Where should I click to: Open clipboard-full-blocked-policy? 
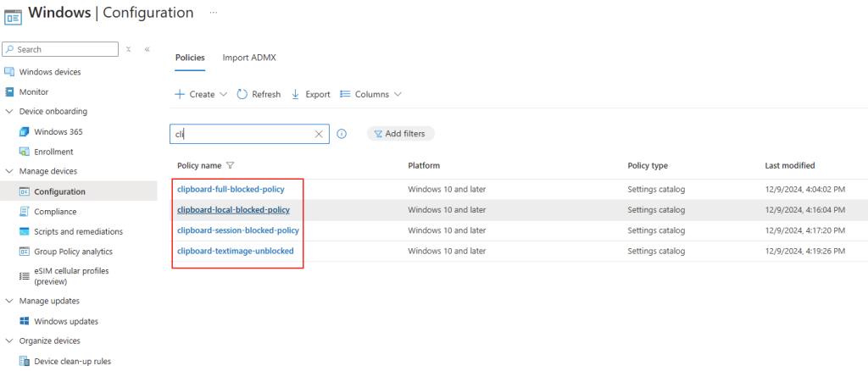231,189
